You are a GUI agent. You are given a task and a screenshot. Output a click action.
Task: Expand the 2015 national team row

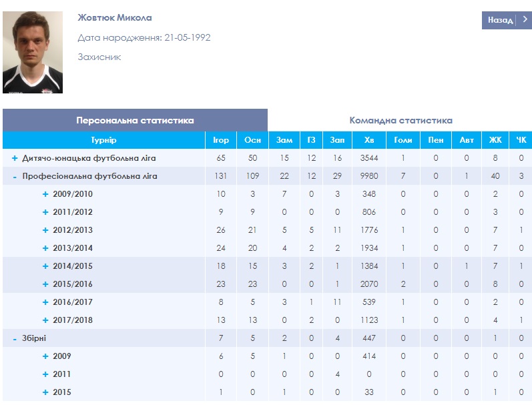(x=45, y=392)
